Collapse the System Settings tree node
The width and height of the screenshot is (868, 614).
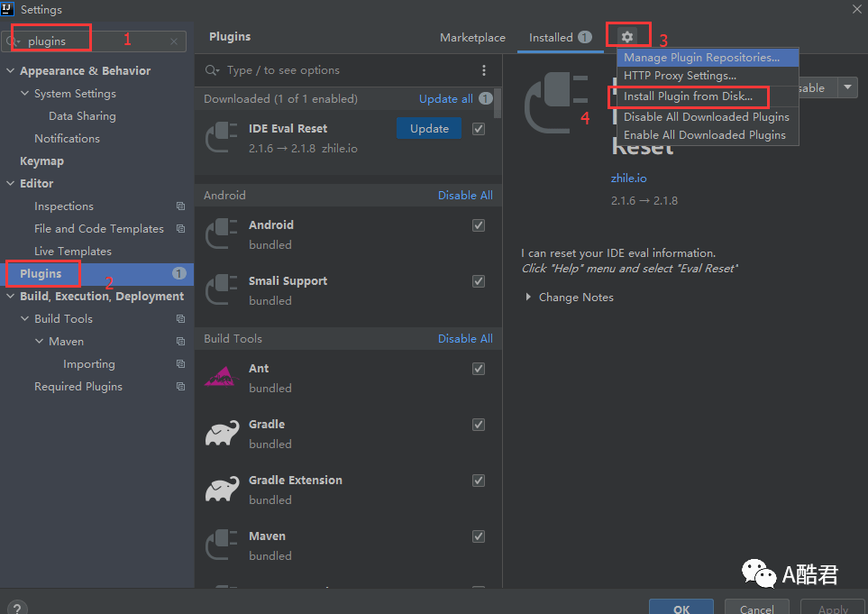[25, 94]
